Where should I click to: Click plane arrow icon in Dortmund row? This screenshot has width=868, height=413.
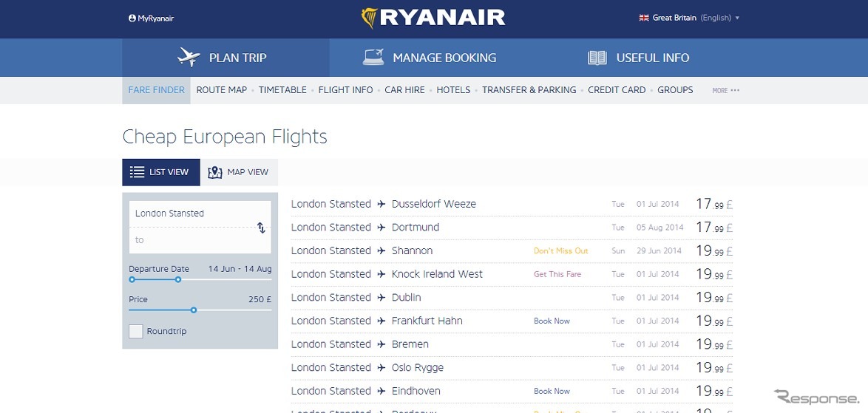tap(382, 228)
